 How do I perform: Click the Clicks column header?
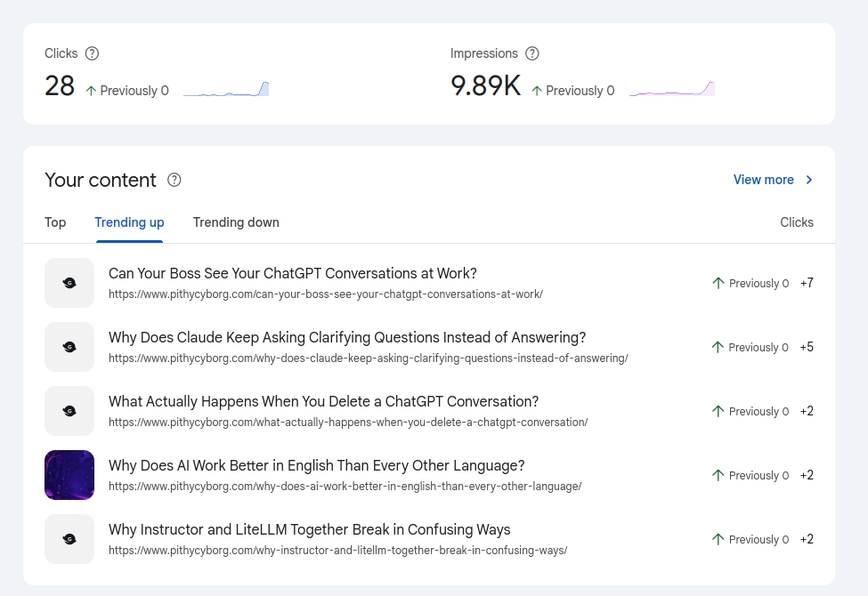click(x=797, y=222)
